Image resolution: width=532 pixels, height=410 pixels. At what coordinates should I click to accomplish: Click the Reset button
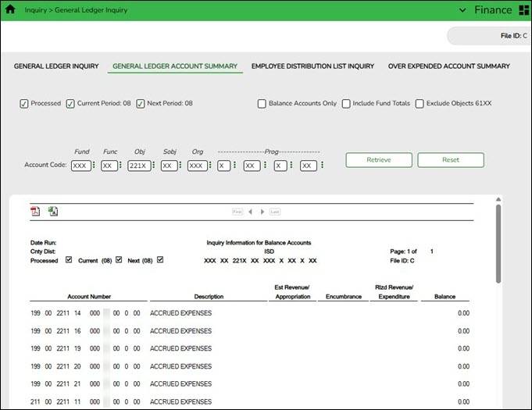(451, 160)
